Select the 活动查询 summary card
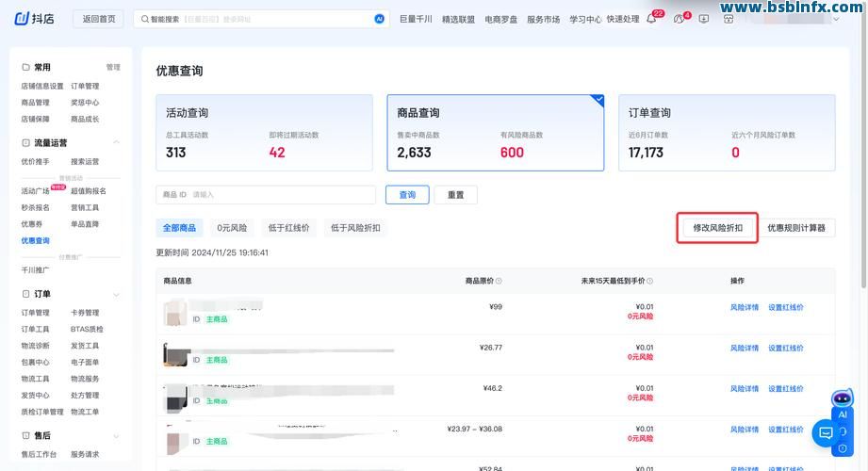Screen dimensions: 868x471 [266, 133]
